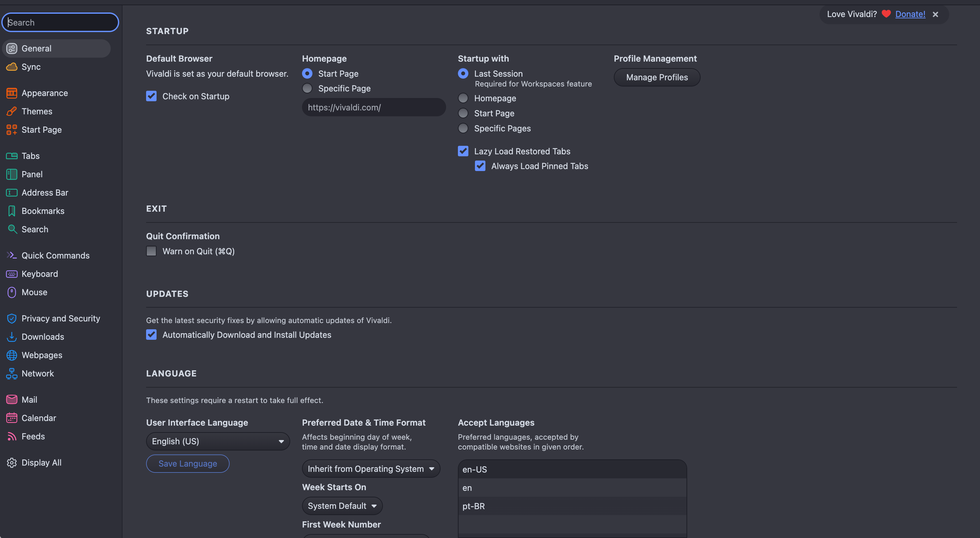Image resolution: width=980 pixels, height=538 pixels.
Task: Open the Feeds RSS icon
Action: (12, 436)
